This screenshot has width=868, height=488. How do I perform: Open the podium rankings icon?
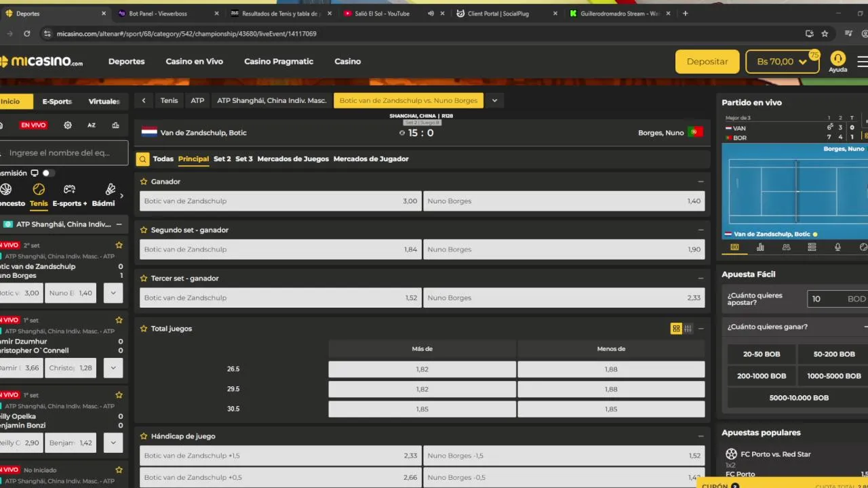[x=115, y=125]
